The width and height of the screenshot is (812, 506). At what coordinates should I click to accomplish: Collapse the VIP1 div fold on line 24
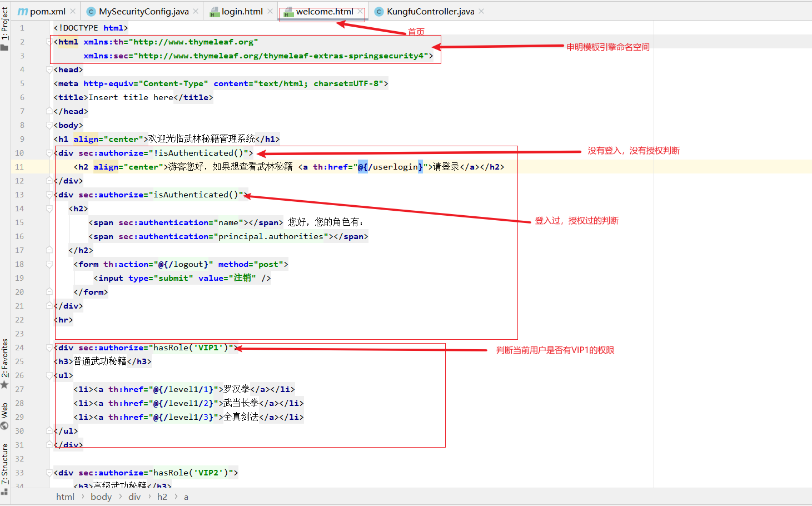click(49, 348)
